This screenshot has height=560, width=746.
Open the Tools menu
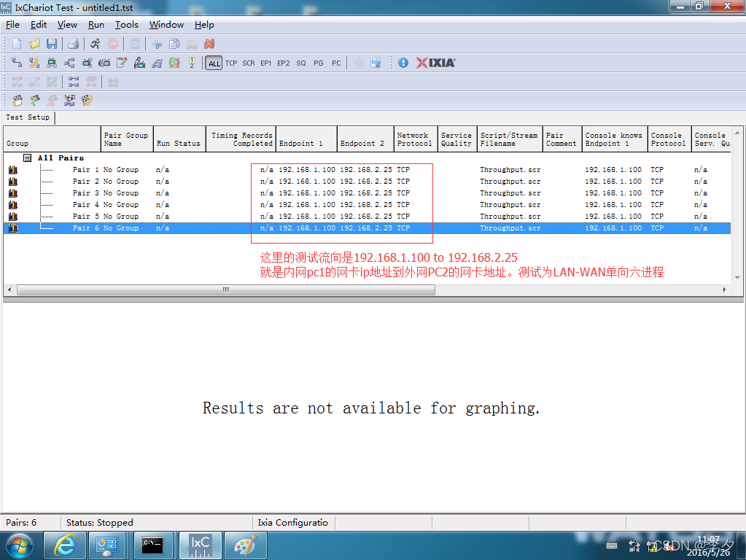pos(127,25)
